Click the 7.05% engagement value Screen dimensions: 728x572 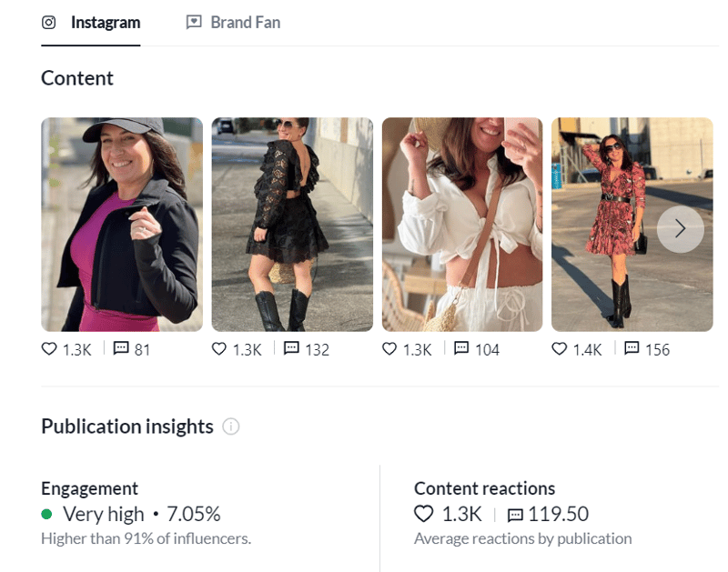pos(195,513)
